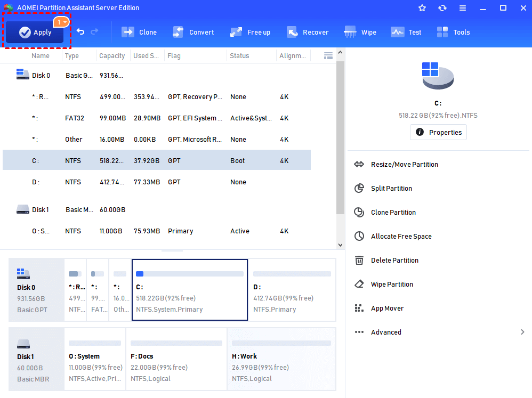532x398 pixels.
Task: Click the App Mover grid icon
Action: click(x=359, y=308)
